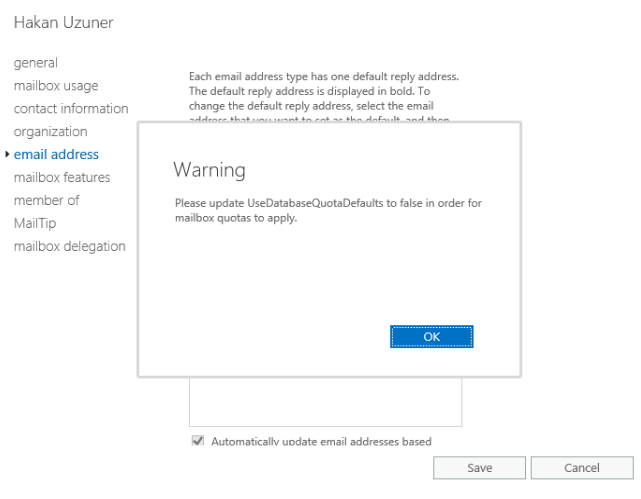Click the arrow marker beside email address
The width and height of the screenshot is (641, 499).
pos(8,154)
